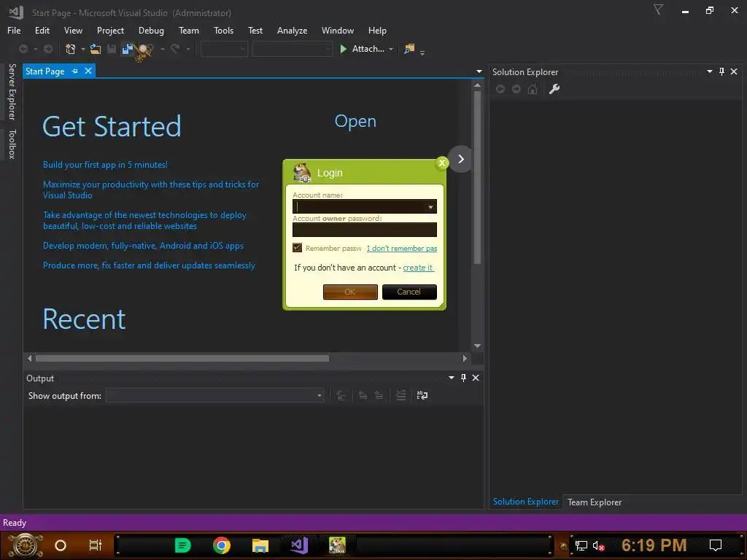747x560 pixels.
Task: Expand the Toolbox side tab
Action: point(12,144)
